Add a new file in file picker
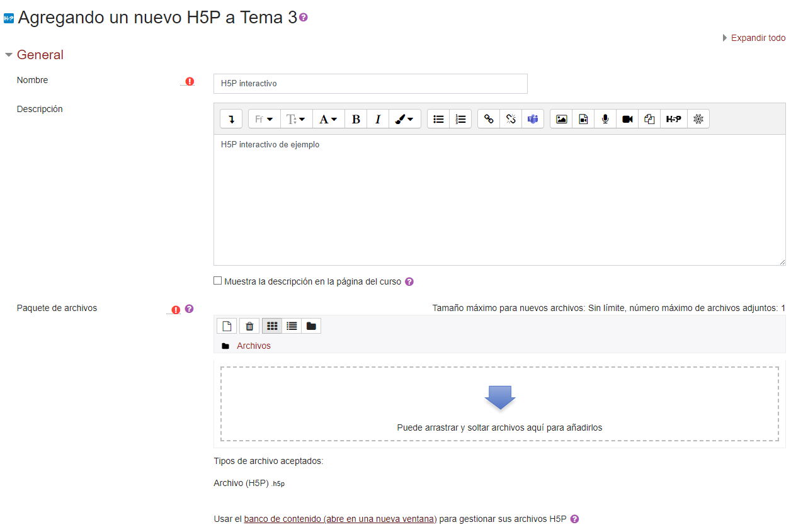 point(227,325)
